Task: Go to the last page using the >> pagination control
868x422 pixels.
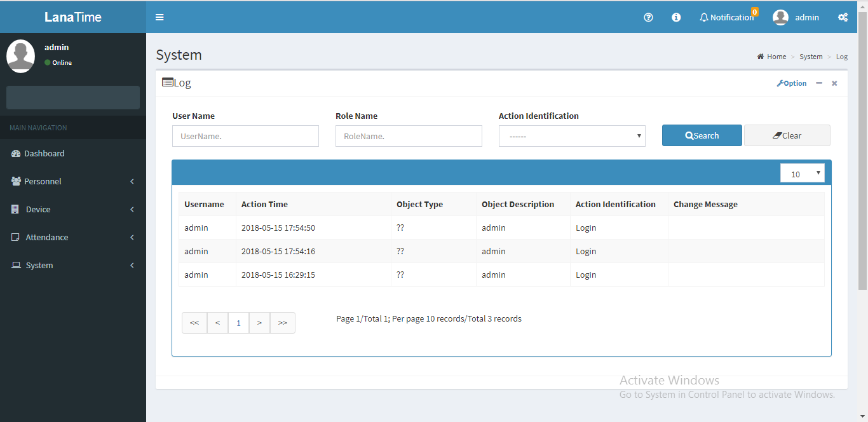Action: [282, 322]
